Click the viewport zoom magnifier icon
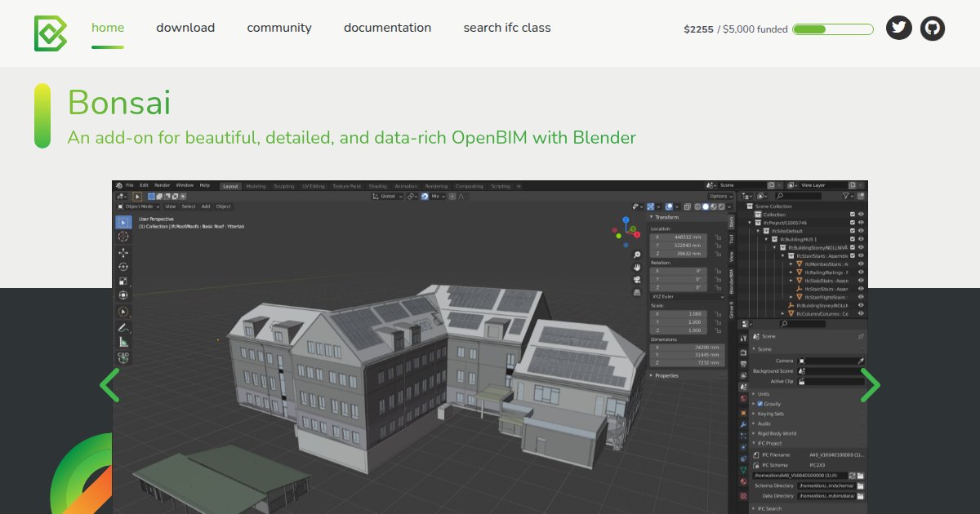 636,255
